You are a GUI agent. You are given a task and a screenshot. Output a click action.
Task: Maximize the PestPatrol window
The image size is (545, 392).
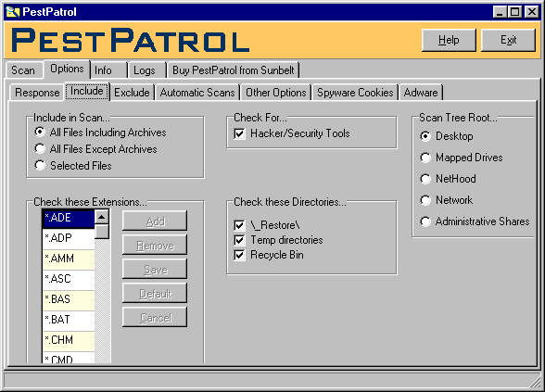(514, 12)
